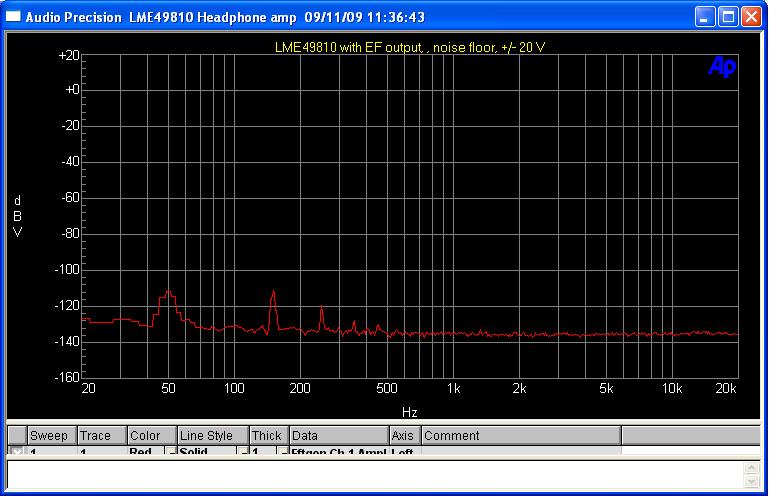Image resolution: width=769 pixels, height=496 pixels.
Task: Click the empty Comment cell for trace 1
Action: [521, 451]
